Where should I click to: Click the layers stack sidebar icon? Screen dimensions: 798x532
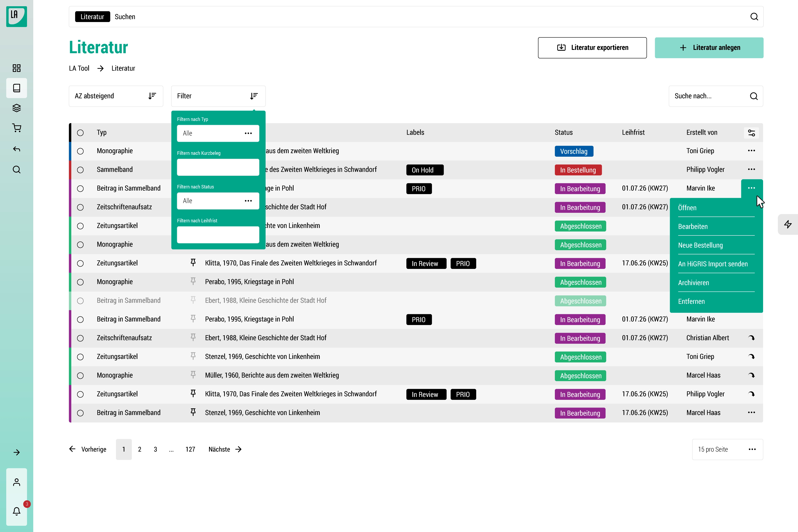point(16,108)
